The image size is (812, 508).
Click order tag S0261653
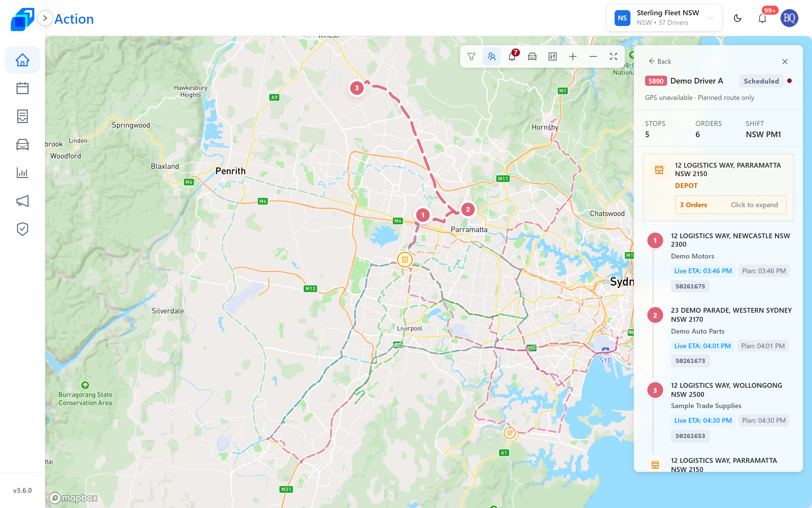click(x=690, y=436)
